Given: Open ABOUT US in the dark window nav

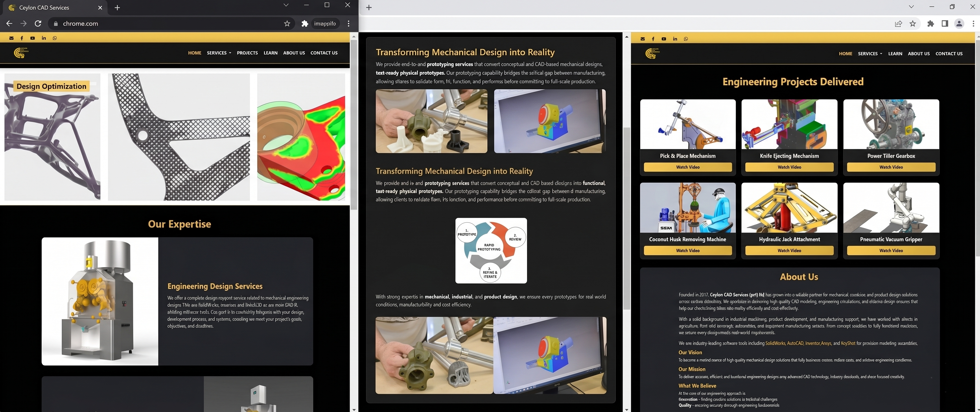Looking at the screenshot, I should (294, 53).
